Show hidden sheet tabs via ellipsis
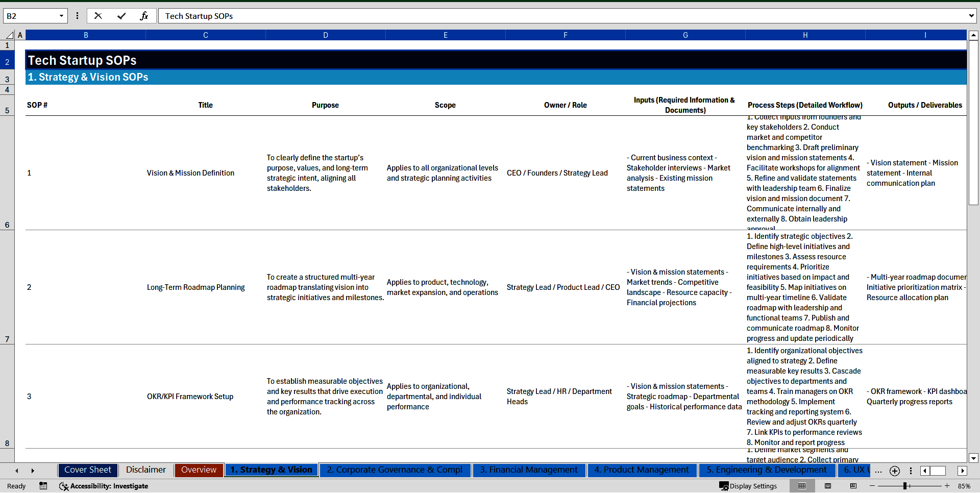 [x=878, y=471]
